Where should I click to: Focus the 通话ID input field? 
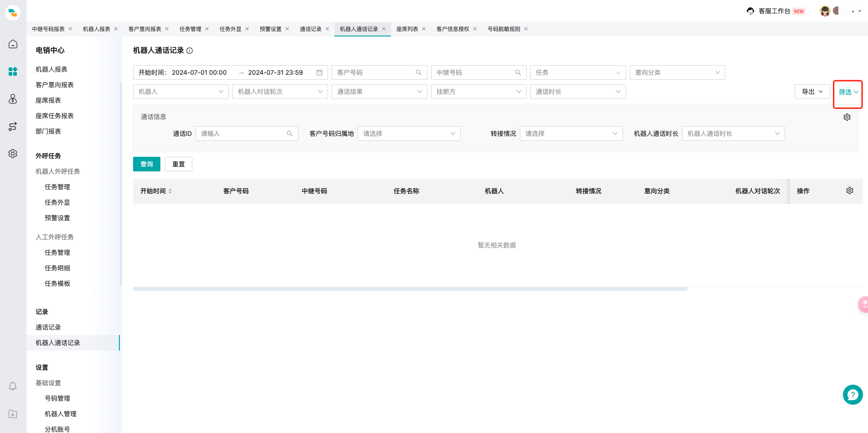coord(247,134)
